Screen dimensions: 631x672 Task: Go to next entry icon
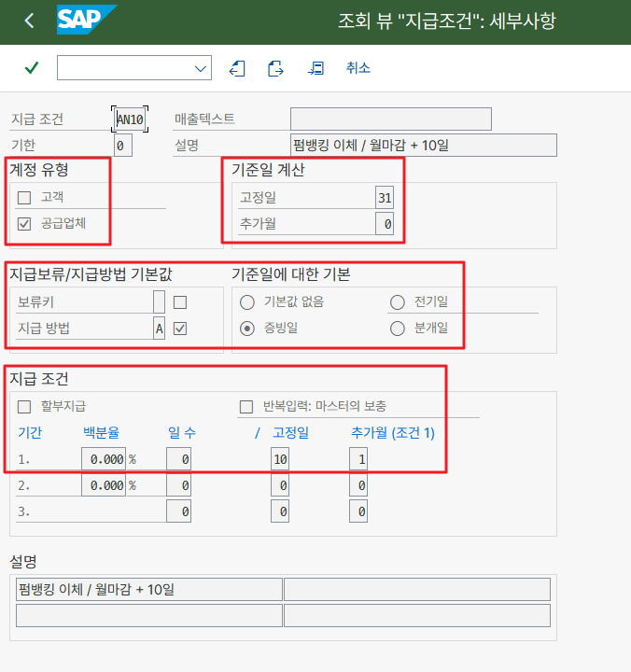[x=275, y=68]
